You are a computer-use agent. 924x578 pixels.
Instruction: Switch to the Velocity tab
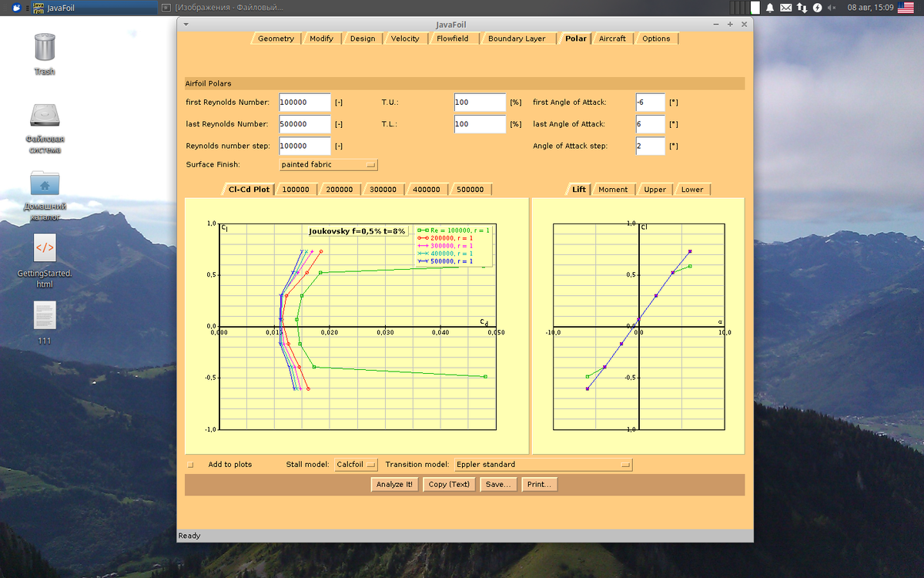click(405, 39)
